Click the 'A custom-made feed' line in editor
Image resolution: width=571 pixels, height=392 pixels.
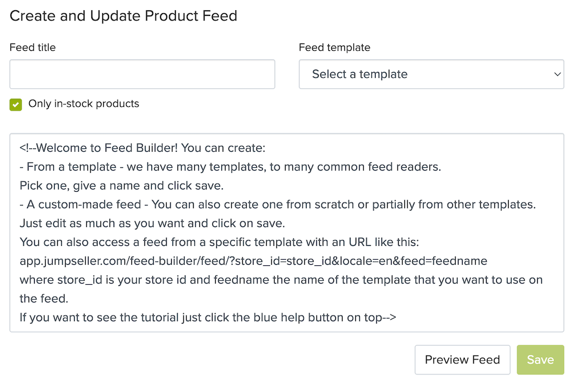point(278,204)
